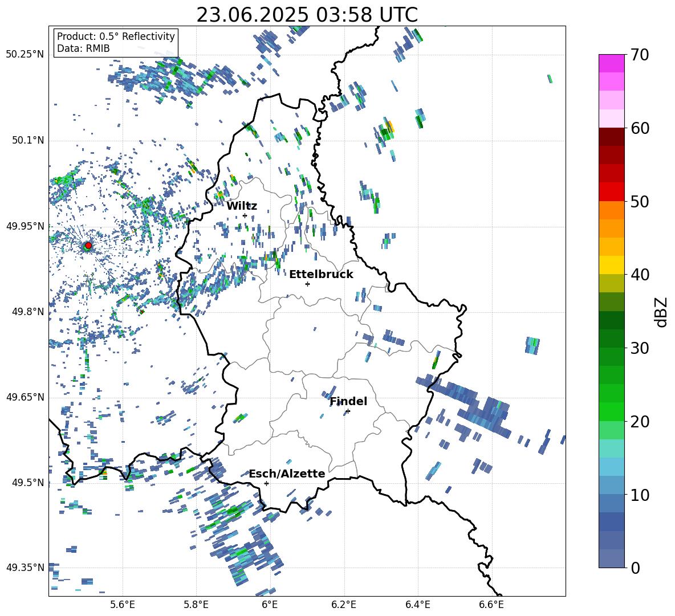Click the colorbar tick label 30
The image size is (675, 616).
point(640,348)
